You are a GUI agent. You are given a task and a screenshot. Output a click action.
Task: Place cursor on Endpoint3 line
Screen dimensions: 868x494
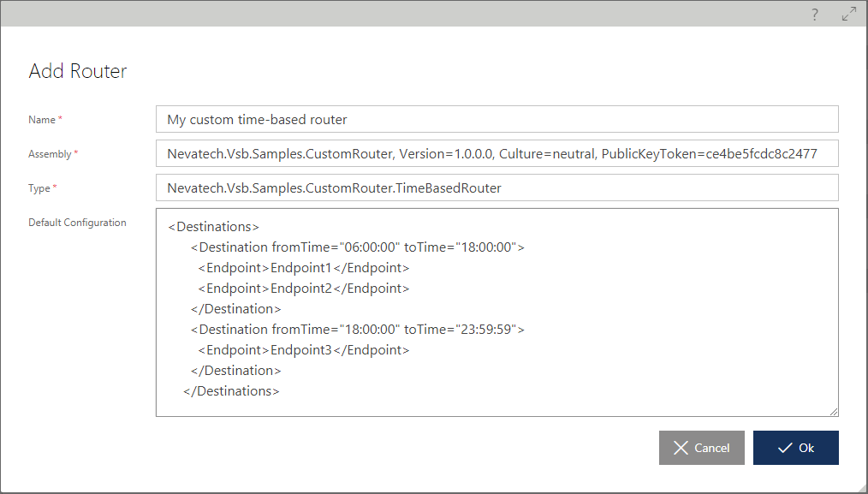[304, 349]
